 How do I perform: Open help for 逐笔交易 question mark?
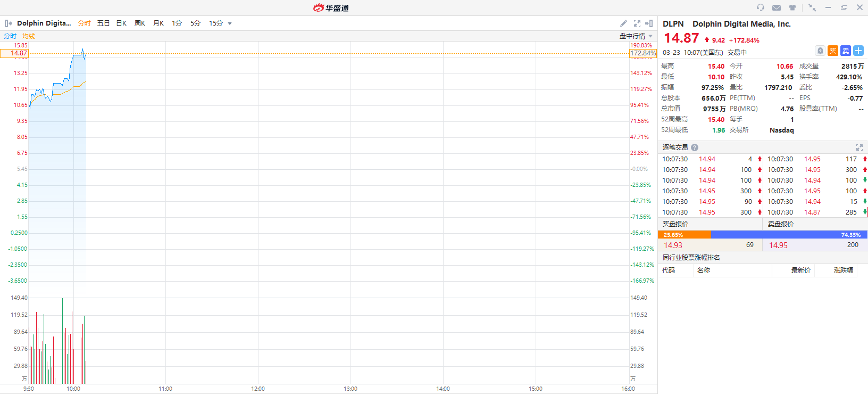click(x=695, y=147)
